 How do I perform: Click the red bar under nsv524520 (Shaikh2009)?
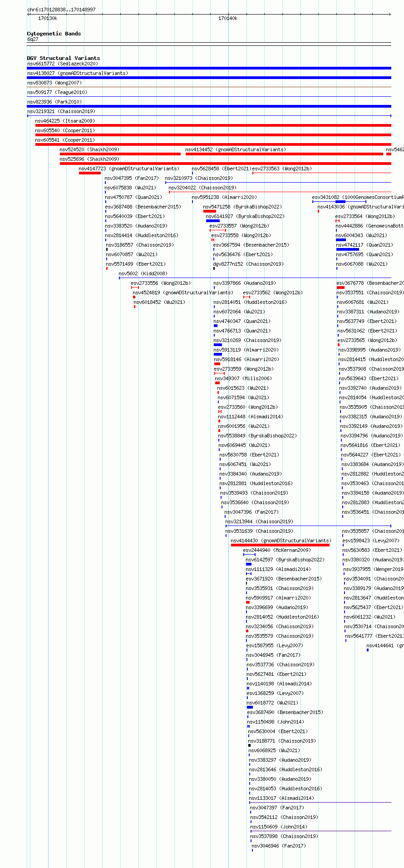coord(120,154)
